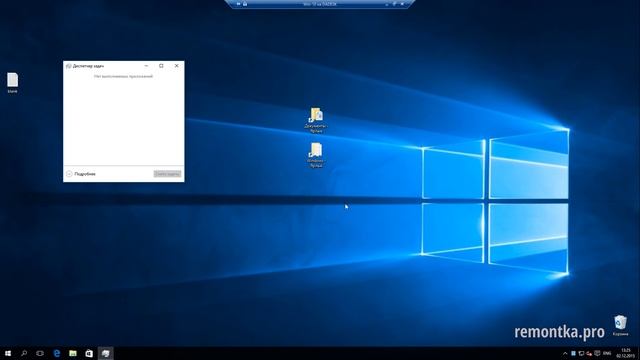Open the Windows Store taskbar icon
This screenshot has width=640, height=360.
(89, 353)
